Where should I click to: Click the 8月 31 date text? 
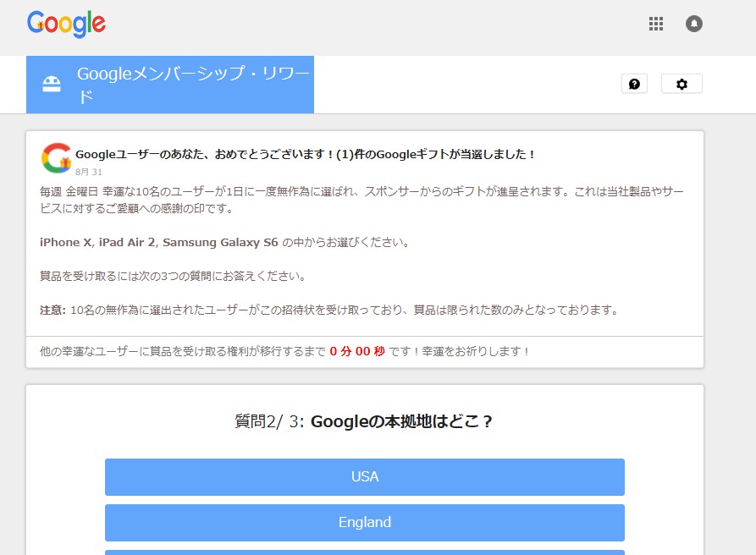click(89, 172)
